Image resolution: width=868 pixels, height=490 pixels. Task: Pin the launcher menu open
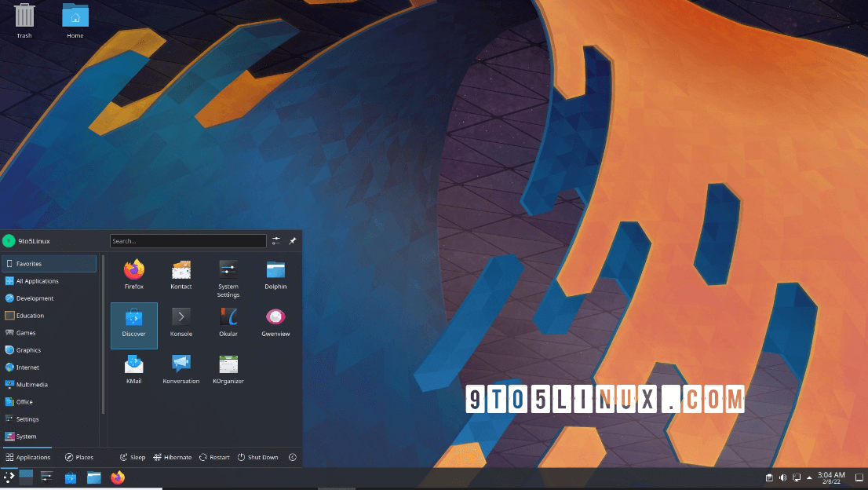click(292, 241)
